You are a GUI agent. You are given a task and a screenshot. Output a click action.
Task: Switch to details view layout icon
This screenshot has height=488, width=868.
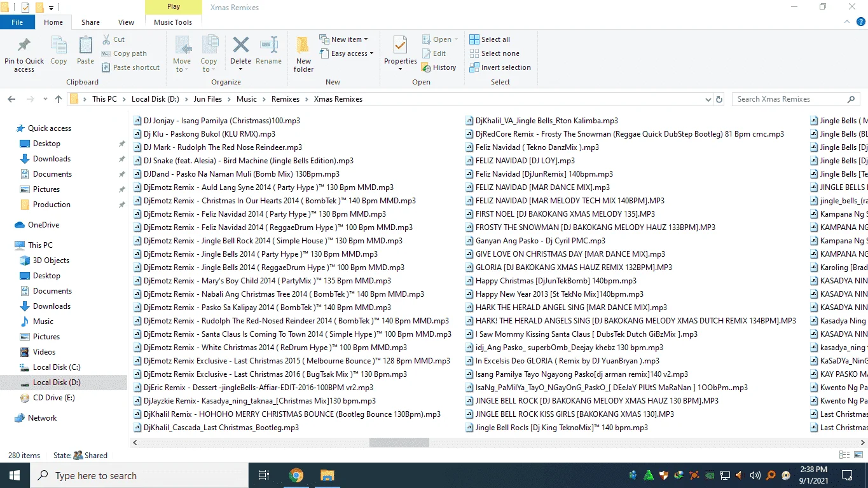pyautogui.click(x=844, y=455)
